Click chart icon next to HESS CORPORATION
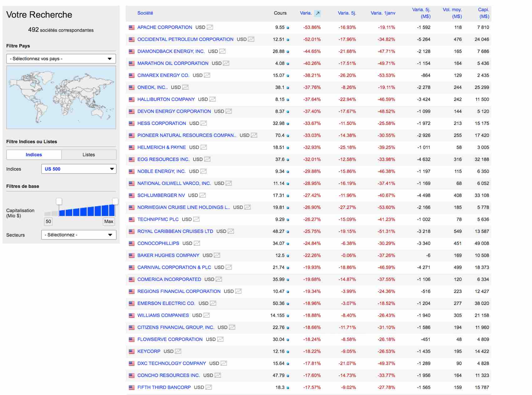 (204, 123)
